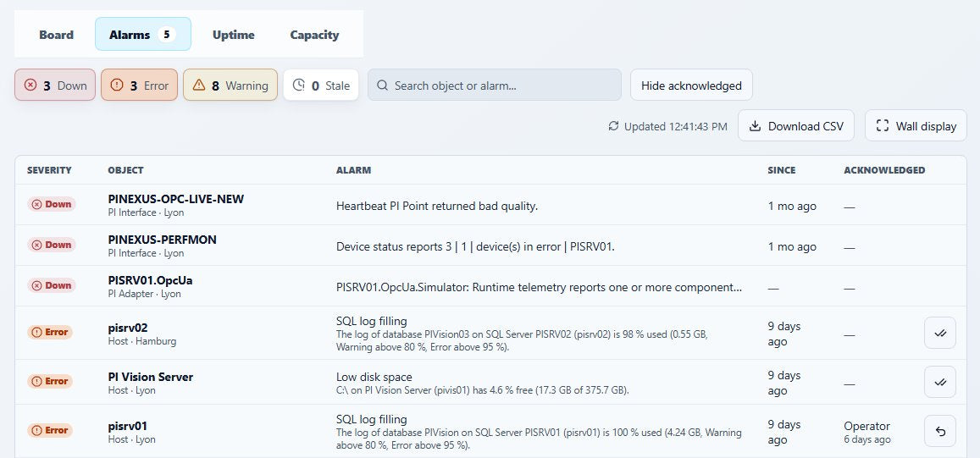Click the ALARM column header
The image size is (980, 458).
354,170
